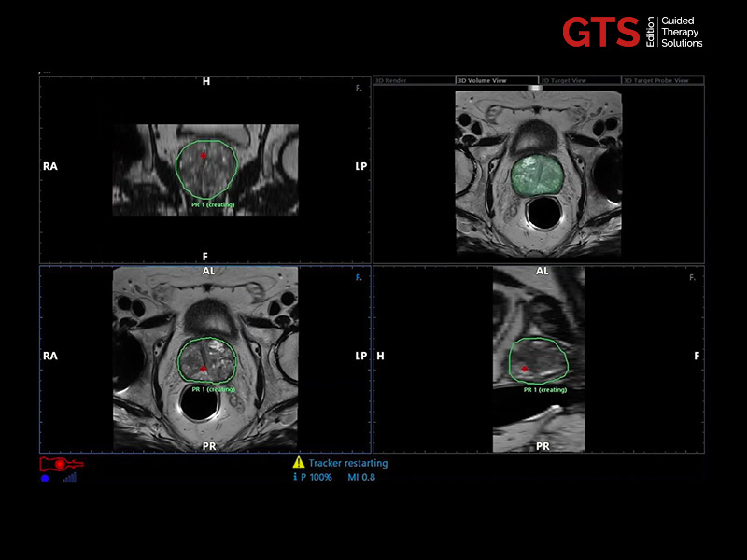Viewport: 747px width, 560px height.
Task: Click PR 1 (creating) label in axial view
Action: coord(213,389)
